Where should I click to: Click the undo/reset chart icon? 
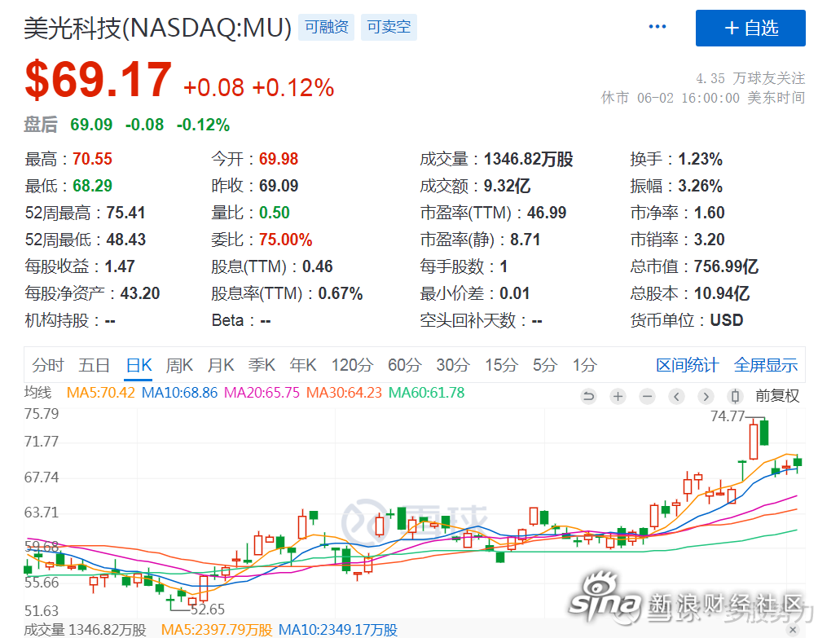click(x=589, y=396)
